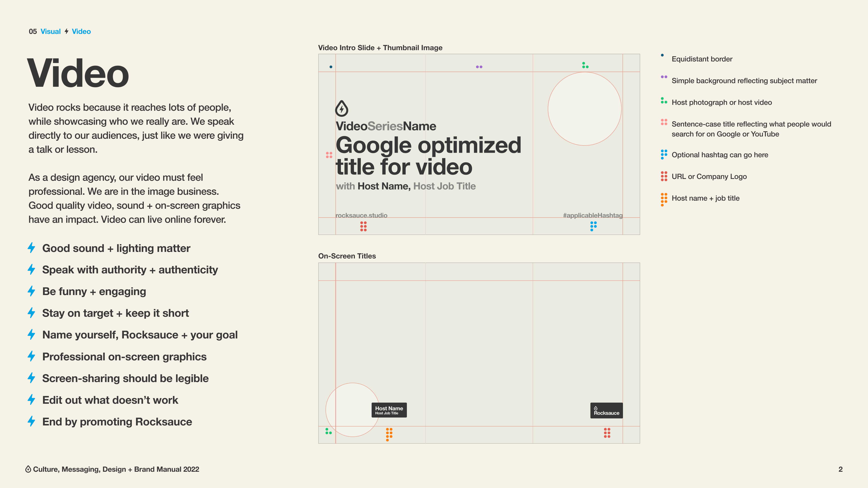868x488 pixels.
Task: Click Simple background reflecting subject matter text
Action: tap(744, 81)
